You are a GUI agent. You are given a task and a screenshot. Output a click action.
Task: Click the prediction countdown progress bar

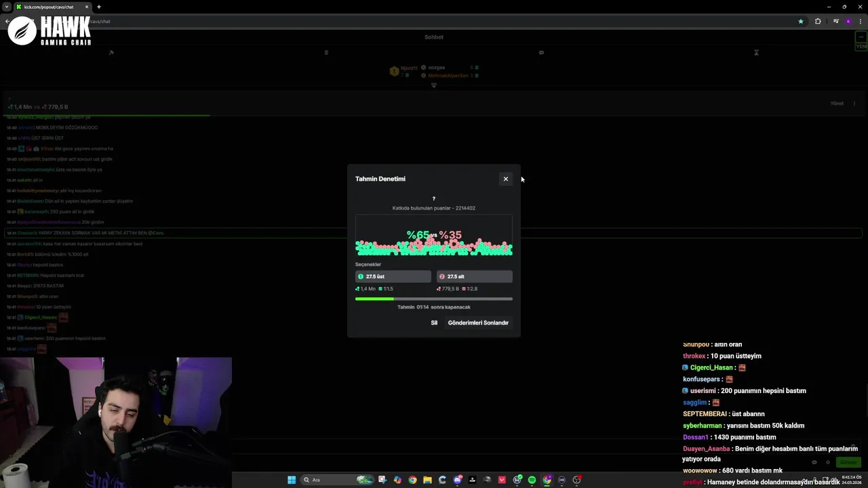pyautogui.click(x=434, y=299)
